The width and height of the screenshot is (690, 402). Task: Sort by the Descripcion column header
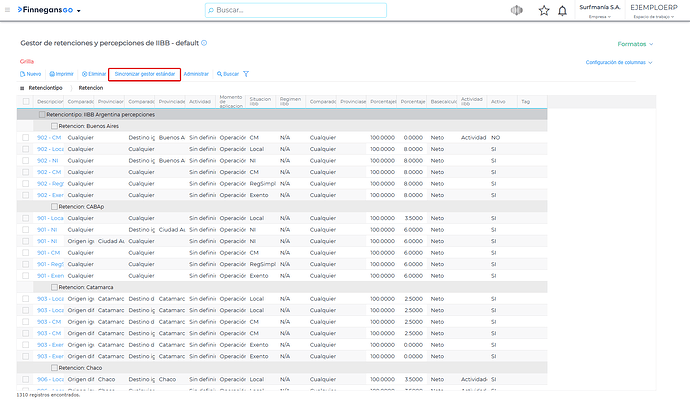(x=50, y=102)
